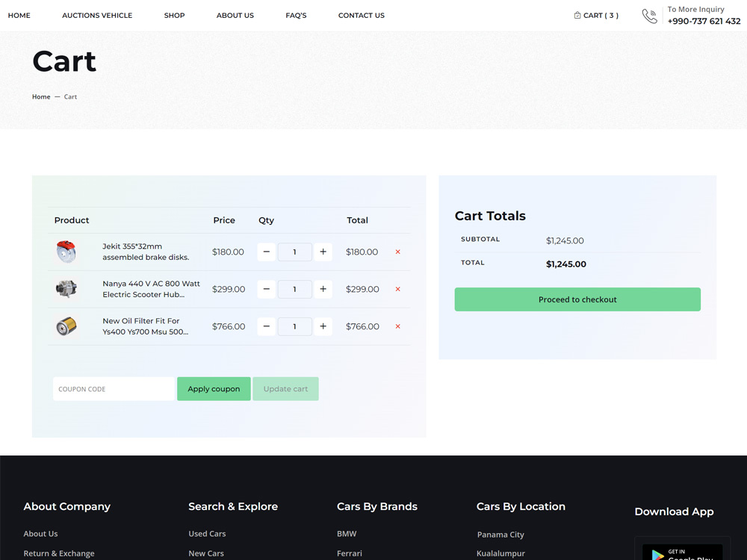Open the SHOP menu

pos(174,15)
